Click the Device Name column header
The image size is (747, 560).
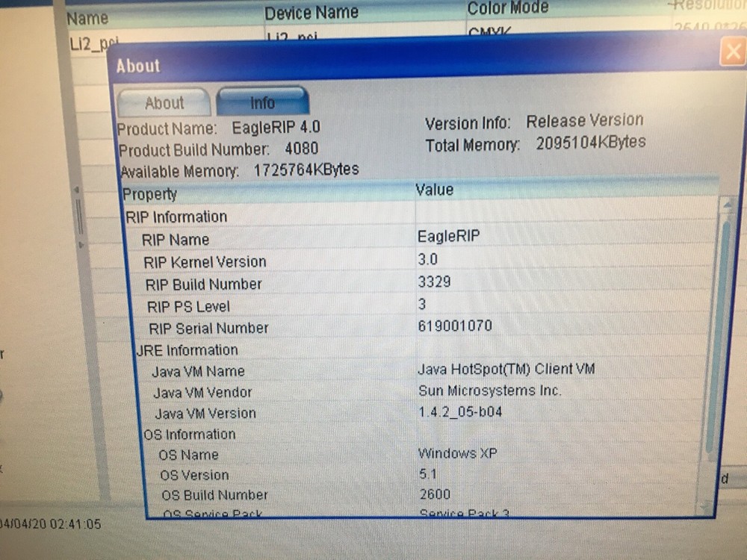click(311, 12)
